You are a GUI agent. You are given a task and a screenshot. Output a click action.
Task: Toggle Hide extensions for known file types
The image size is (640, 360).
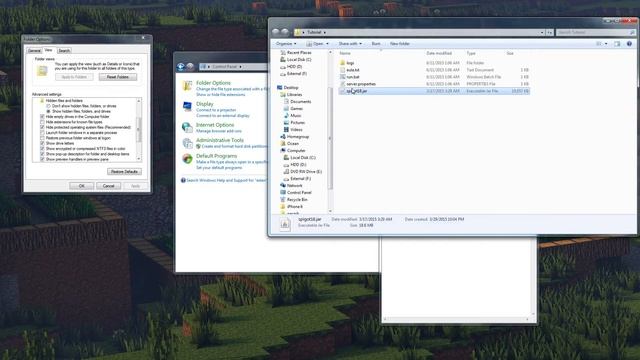point(42,122)
